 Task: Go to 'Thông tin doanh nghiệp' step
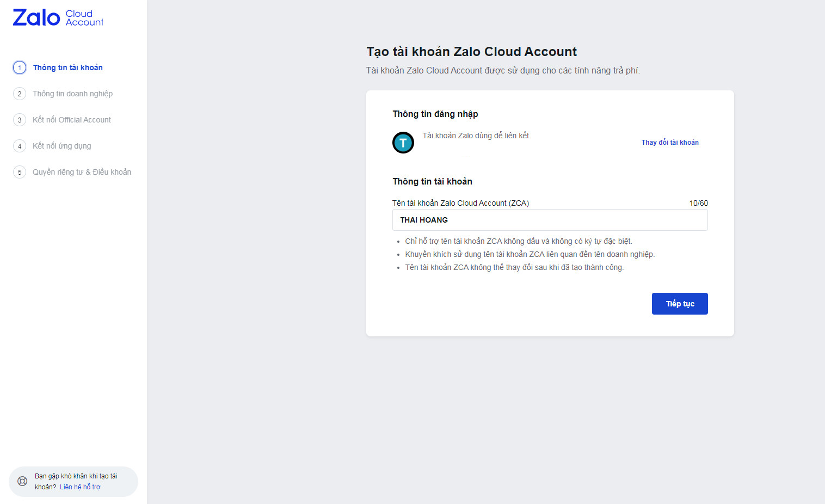pos(72,94)
